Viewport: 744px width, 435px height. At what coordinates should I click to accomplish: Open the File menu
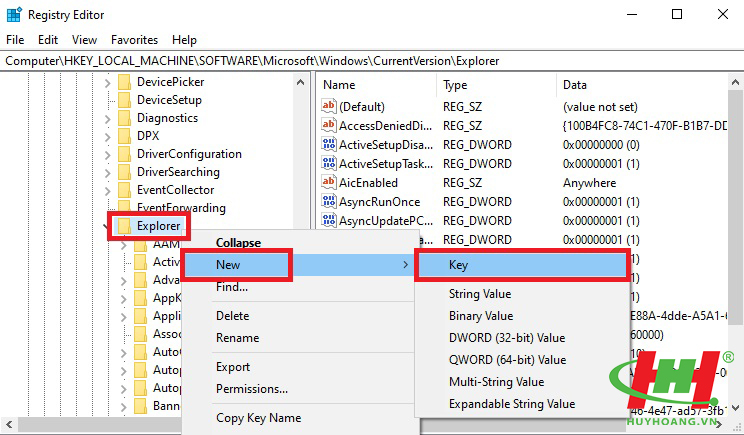coord(15,40)
